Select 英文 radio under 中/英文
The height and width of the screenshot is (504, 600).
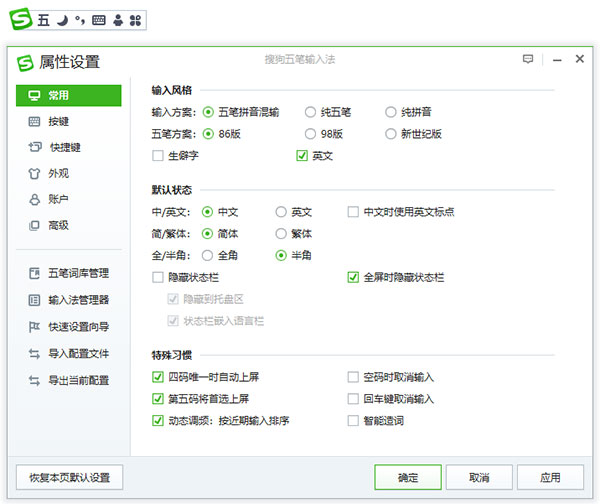(281, 212)
